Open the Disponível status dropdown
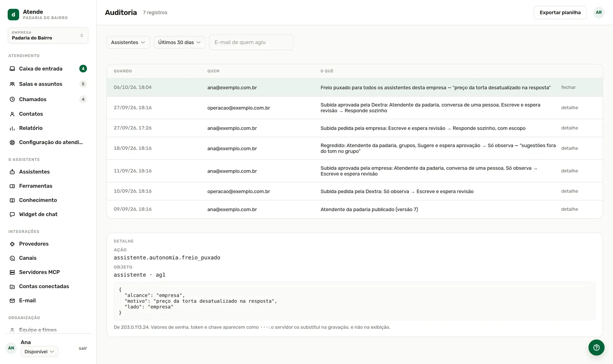 (39, 351)
